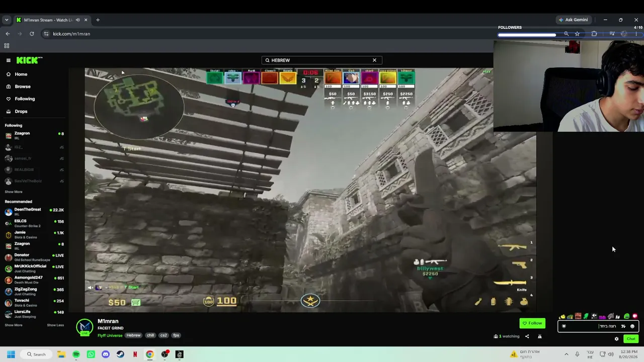The image size is (644, 362).
Task: Click the taskbar Search box
Action: click(37, 354)
